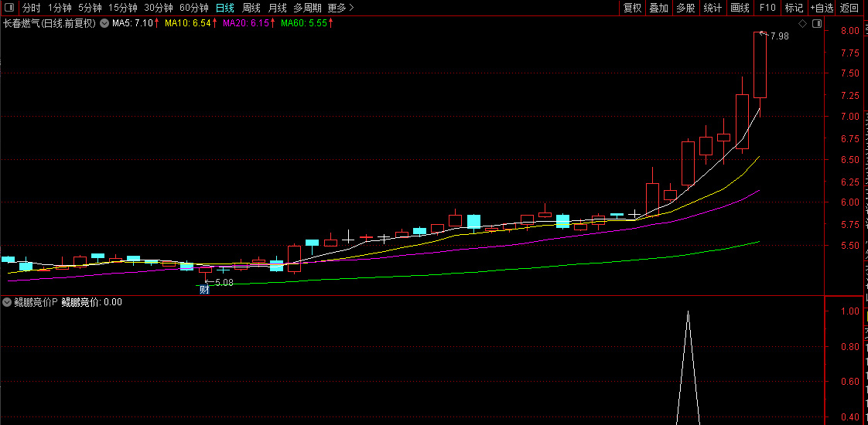Select the 分时 intraday tab
This screenshot has height=425, width=868.
point(32,8)
